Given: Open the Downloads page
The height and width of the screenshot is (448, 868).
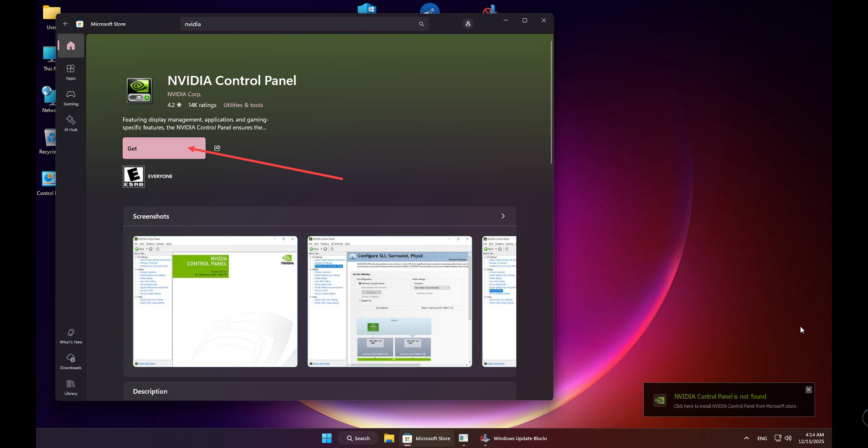Looking at the screenshot, I should [71, 361].
